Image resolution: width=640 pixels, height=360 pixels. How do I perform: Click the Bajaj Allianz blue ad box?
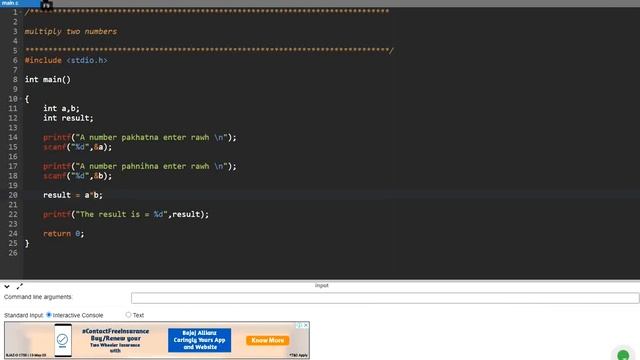coord(199,340)
